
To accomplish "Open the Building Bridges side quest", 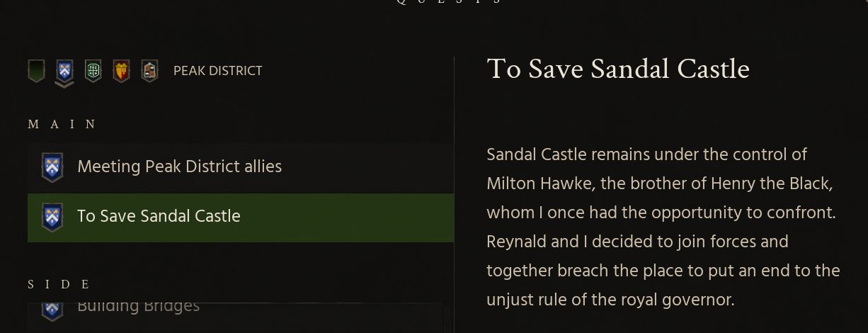I will click(x=138, y=307).
